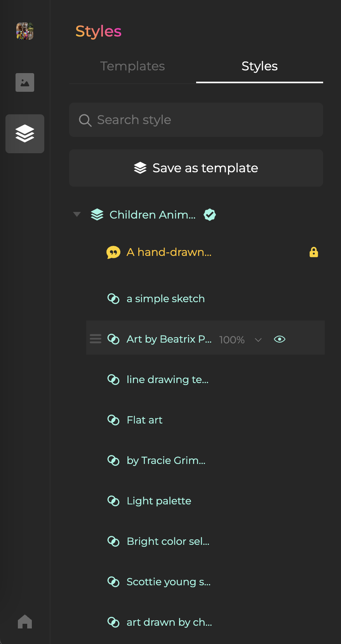
Task: Toggle visibility eye for Art by Beatrix style
Action: pos(280,339)
